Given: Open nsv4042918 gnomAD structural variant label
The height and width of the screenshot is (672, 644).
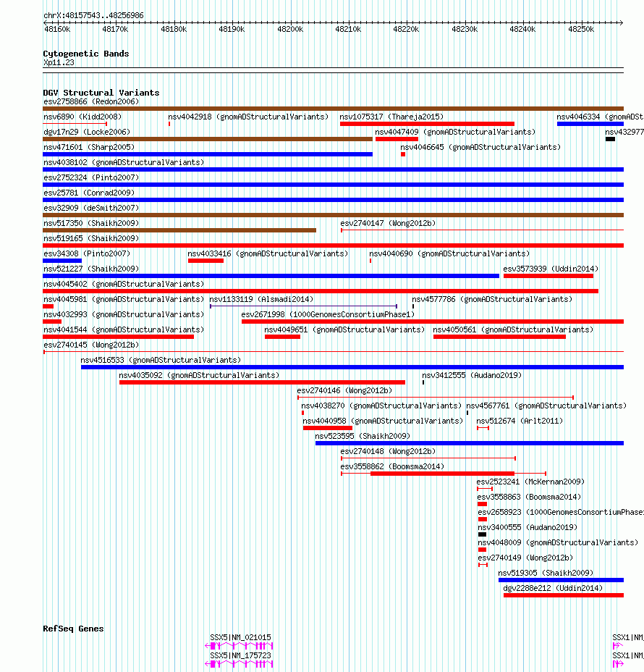Looking at the screenshot, I should click(x=248, y=117).
